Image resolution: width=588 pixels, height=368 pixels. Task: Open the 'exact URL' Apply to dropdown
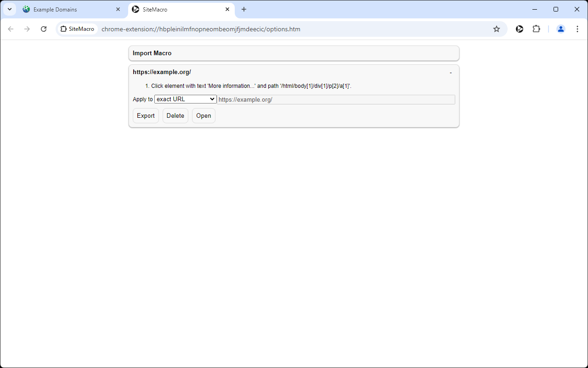(185, 99)
